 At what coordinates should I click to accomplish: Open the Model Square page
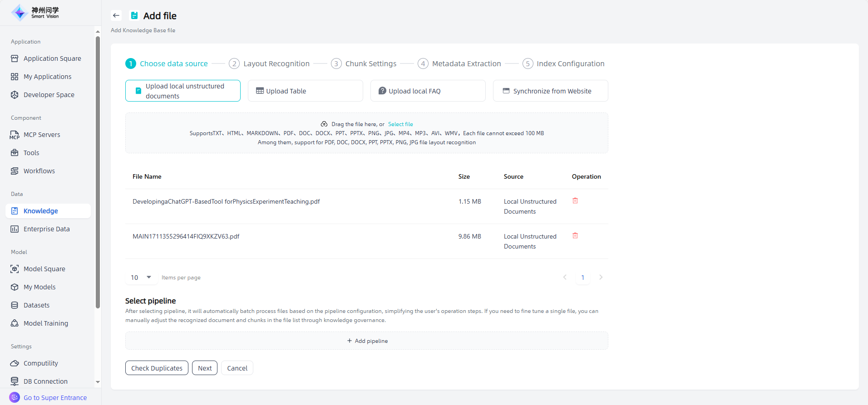[44, 269]
